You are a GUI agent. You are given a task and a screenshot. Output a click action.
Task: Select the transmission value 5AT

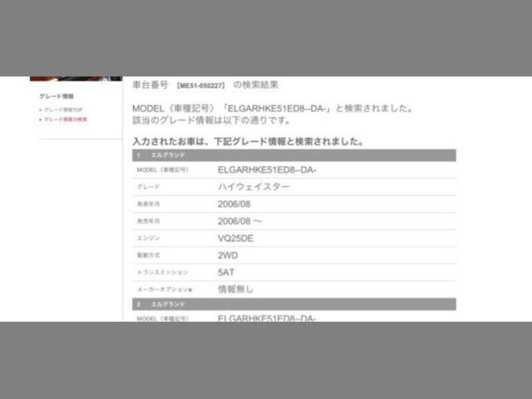click(x=226, y=273)
